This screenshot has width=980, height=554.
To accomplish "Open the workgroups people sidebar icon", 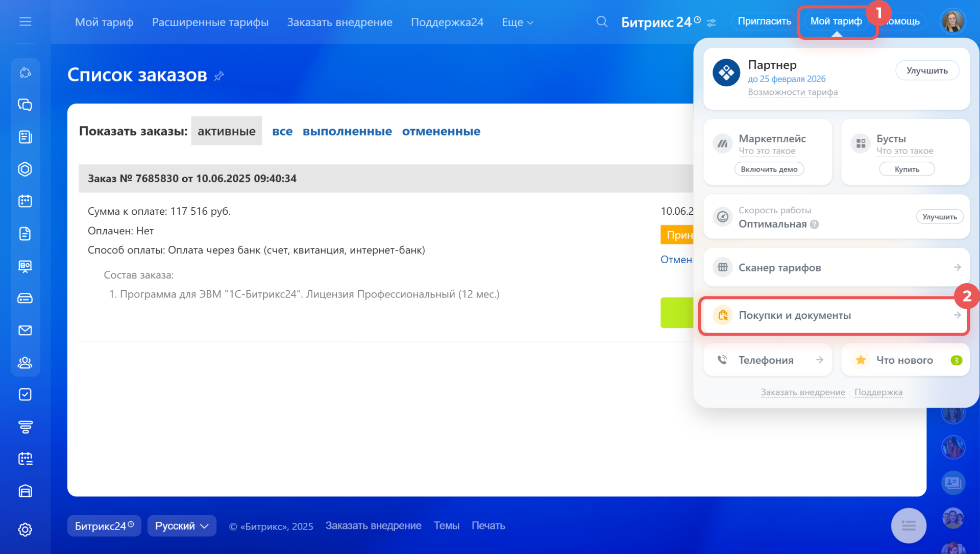I will click(x=25, y=363).
